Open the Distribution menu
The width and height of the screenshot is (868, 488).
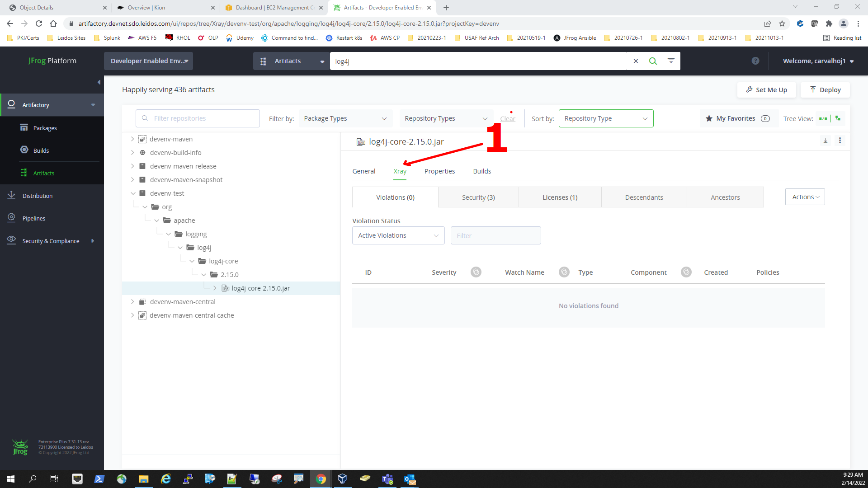coord(38,196)
